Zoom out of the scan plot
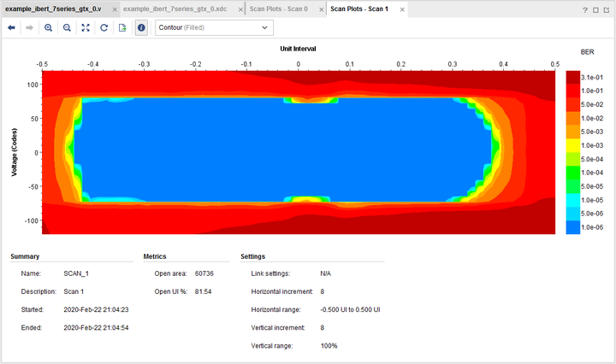This screenshot has width=616, height=364. (67, 27)
